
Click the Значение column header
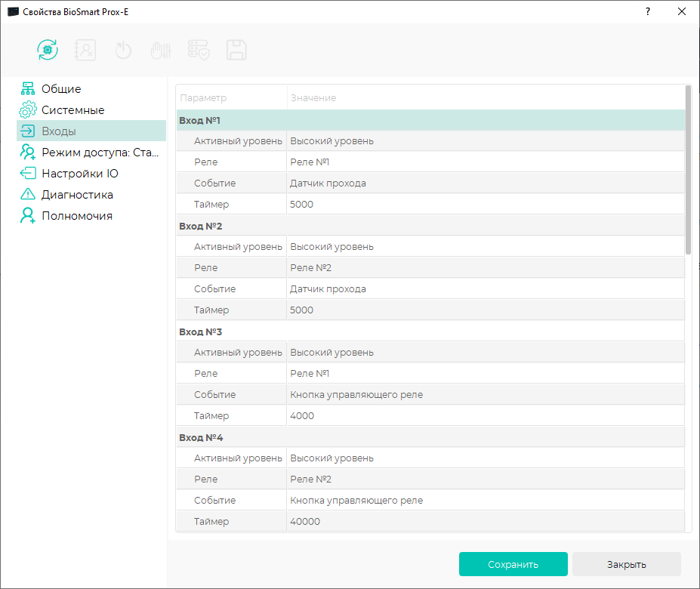(486, 98)
